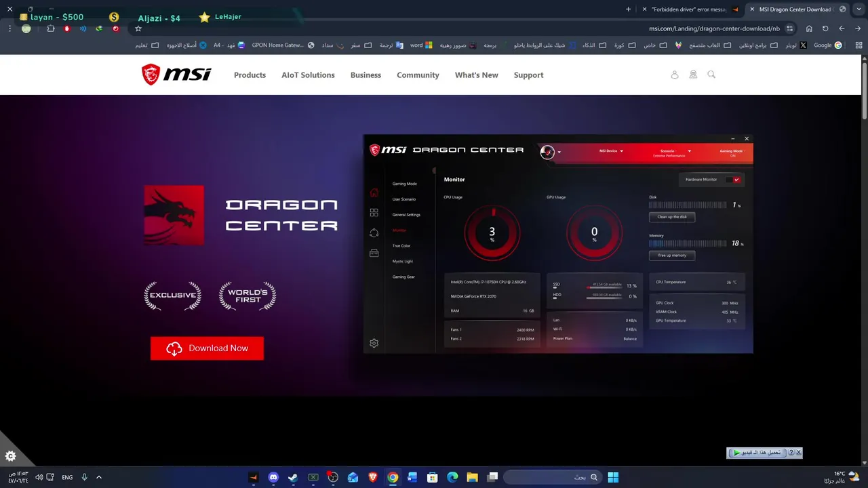The width and height of the screenshot is (868, 488).
Task: Click the ENG language indicator in taskbar
Action: pyautogui.click(x=67, y=477)
